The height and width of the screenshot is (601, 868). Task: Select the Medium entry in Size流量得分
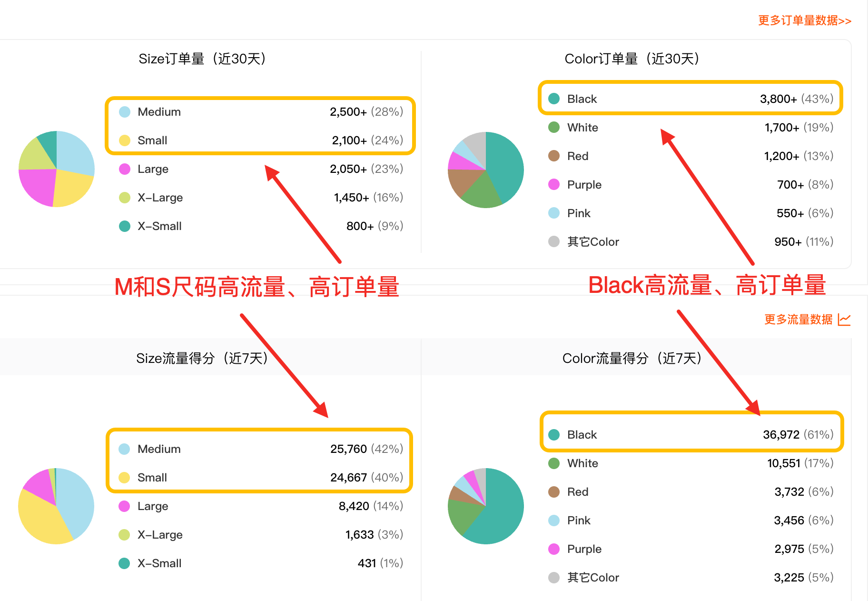coord(159,449)
